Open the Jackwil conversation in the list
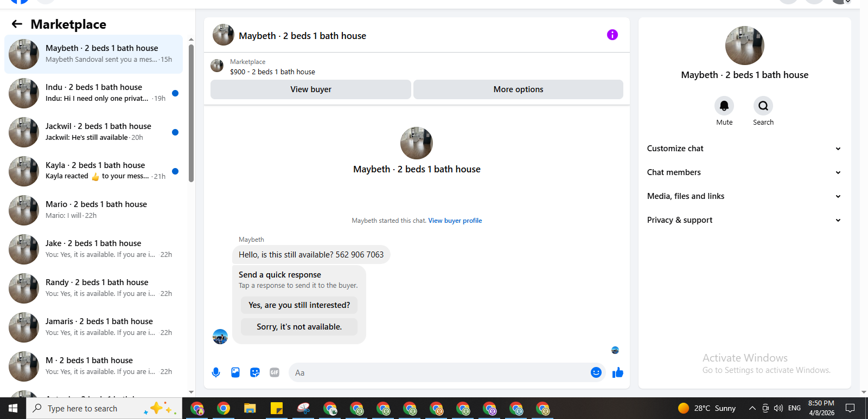The width and height of the screenshot is (868, 419). [93, 132]
